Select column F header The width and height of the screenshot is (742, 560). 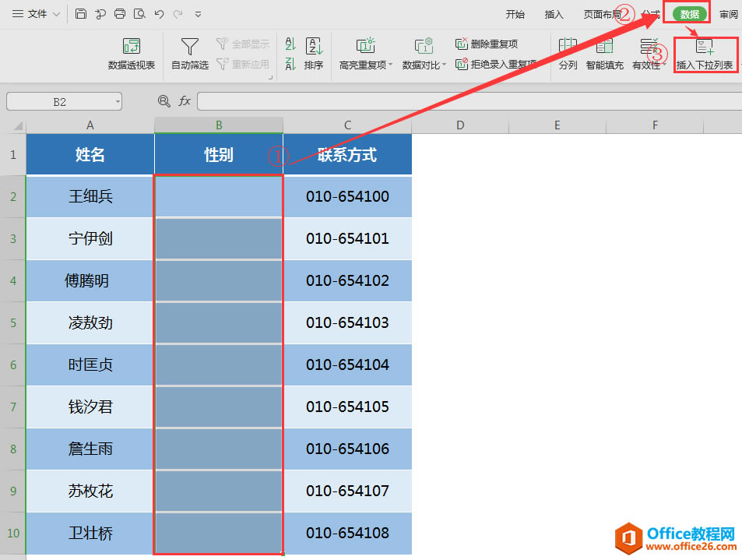[x=655, y=125]
